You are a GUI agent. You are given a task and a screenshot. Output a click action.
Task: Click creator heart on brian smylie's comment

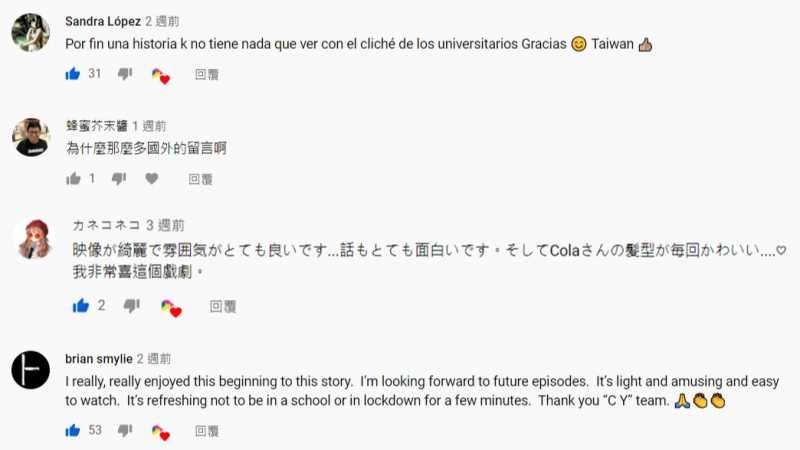[160, 432]
